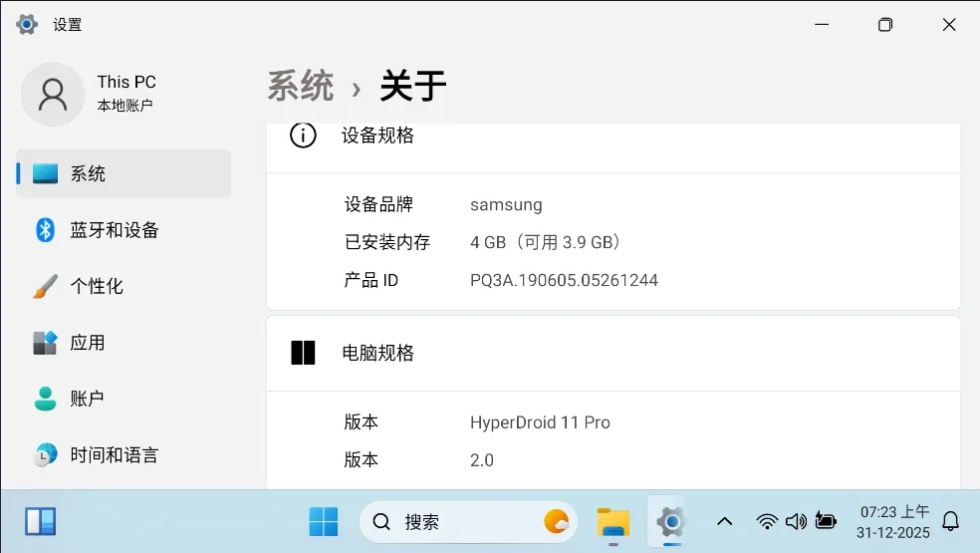This screenshot has width=980, height=553.
Task: Click the taskbar 搜索 search box
Action: tap(468, 522)
